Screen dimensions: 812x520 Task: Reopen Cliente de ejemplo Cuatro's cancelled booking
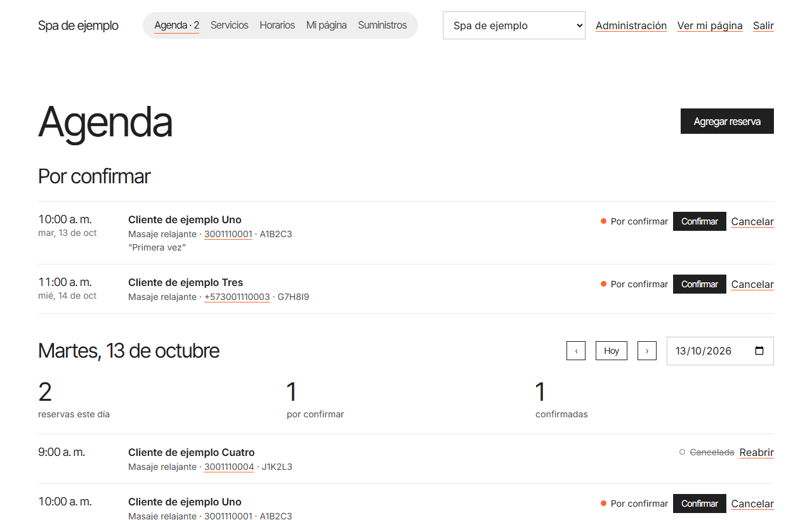click(x=757, y=452)
